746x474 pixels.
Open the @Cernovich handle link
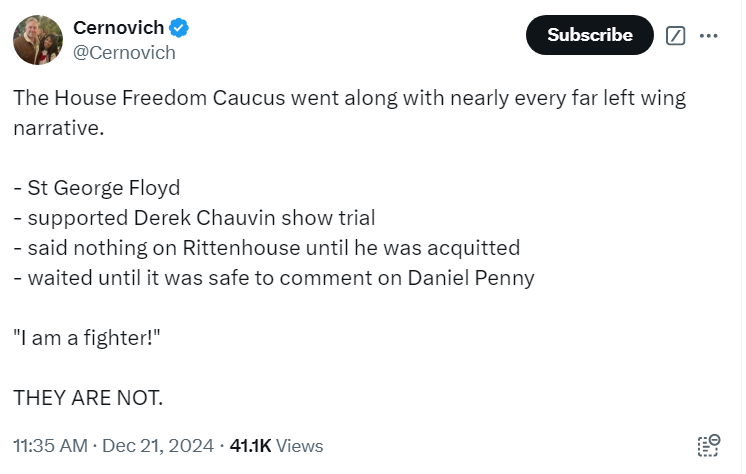125,53
